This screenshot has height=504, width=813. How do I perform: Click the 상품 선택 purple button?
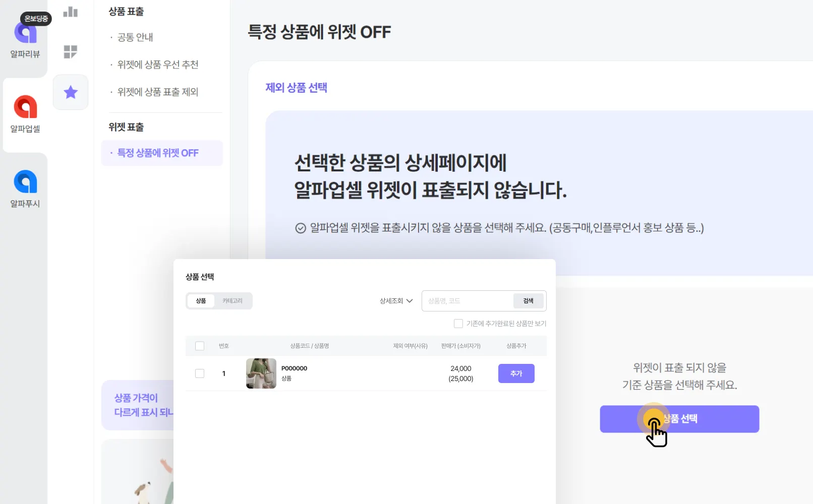click(679, 419)
